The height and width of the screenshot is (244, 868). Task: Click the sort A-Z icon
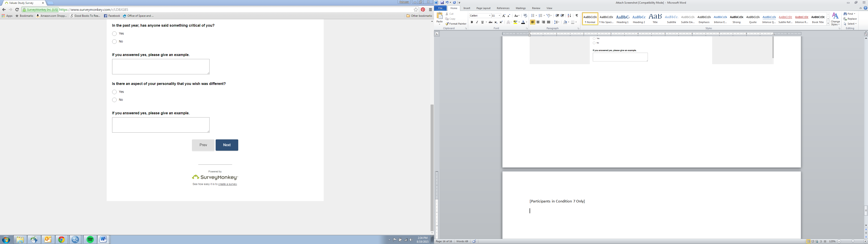point(569,16)
